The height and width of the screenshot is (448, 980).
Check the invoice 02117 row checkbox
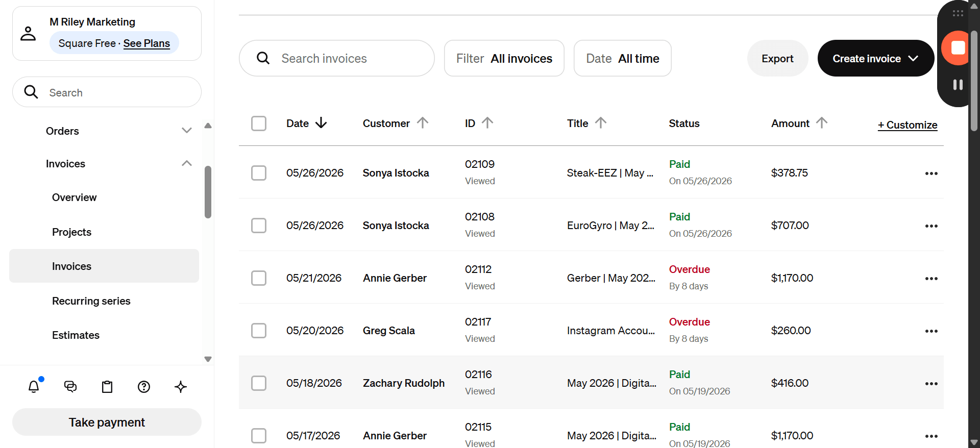(x=259, y=331)
